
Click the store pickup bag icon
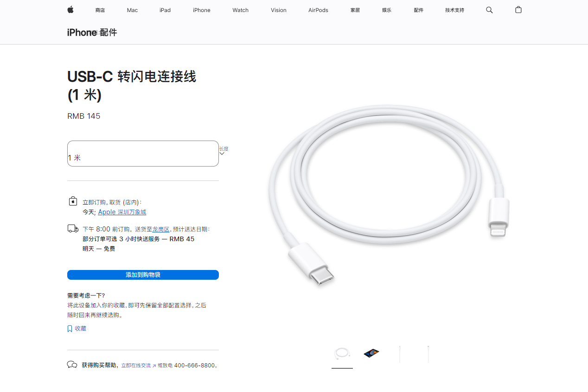pyautogui.click(x=73, y=201)
